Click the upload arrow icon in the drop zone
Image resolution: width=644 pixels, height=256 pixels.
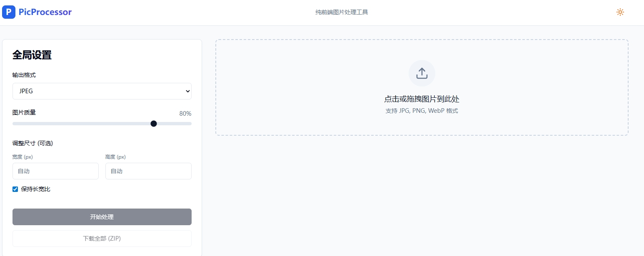[422, 73]
